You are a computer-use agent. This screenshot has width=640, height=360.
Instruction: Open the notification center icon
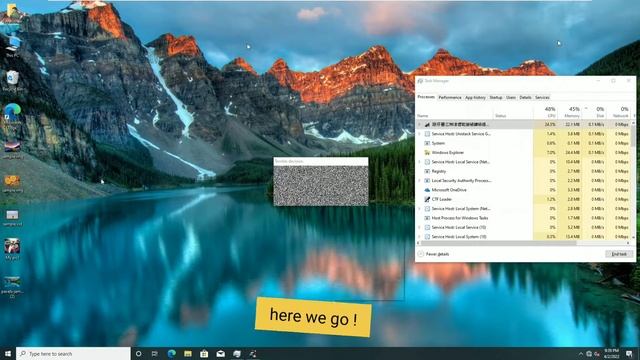(x=630, y=353)
